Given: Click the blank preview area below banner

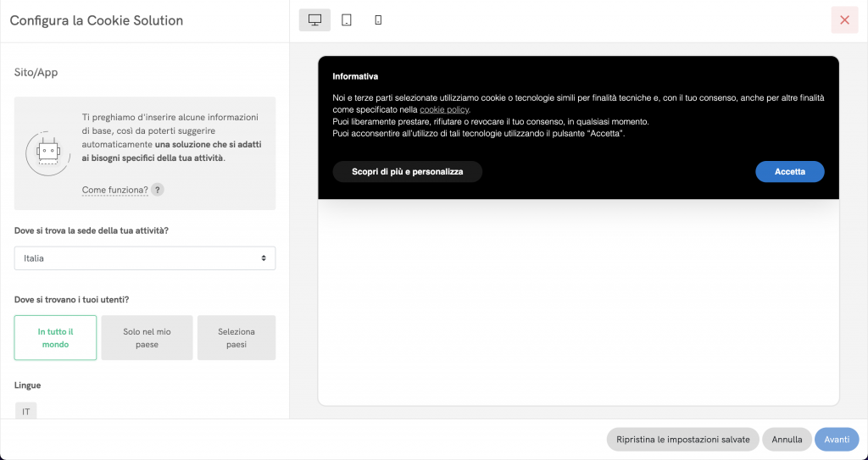Looking at the screenshot, I should [x=578, y=301].
